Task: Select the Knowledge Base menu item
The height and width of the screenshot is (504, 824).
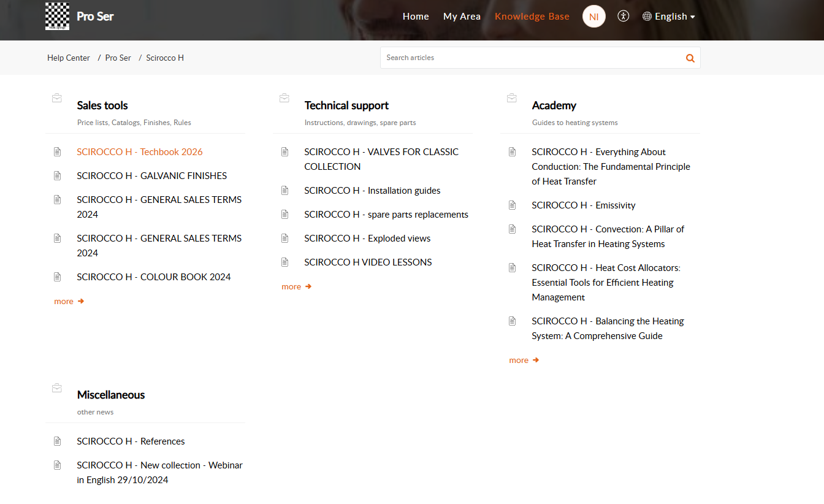Action: [x=532, y=17]
